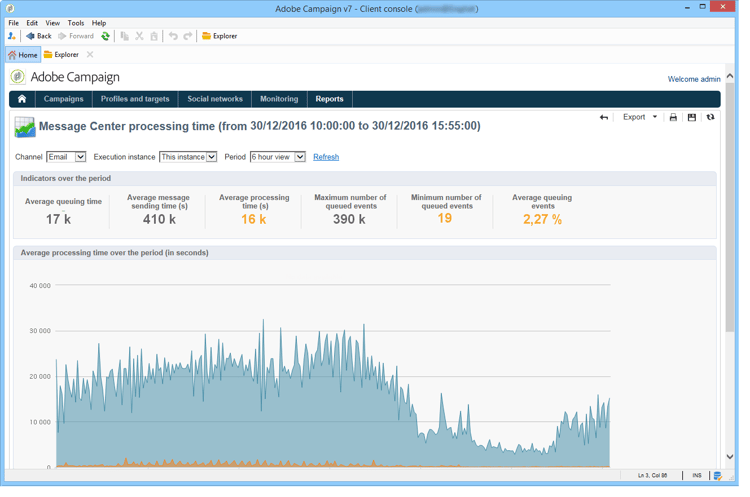The image size is (750, 497).
Task: Click the report chart icon beside title
Action: (x=25, y=127)
